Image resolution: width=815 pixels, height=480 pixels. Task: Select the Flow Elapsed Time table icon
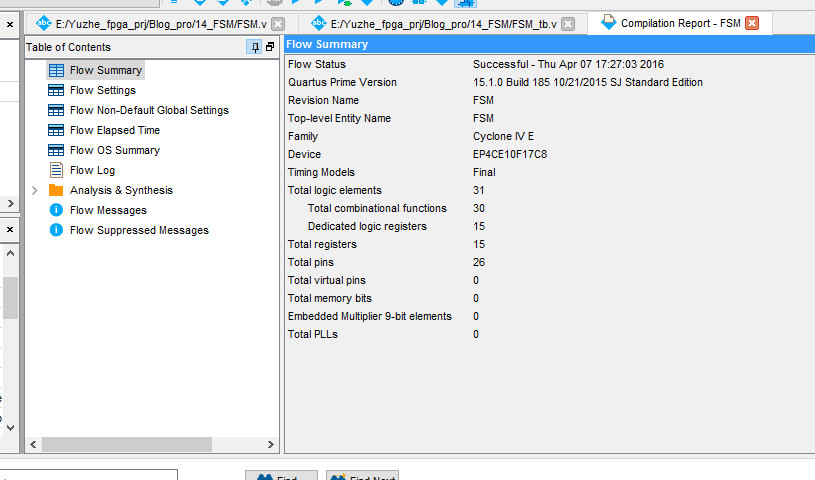(x=56, y=130)
